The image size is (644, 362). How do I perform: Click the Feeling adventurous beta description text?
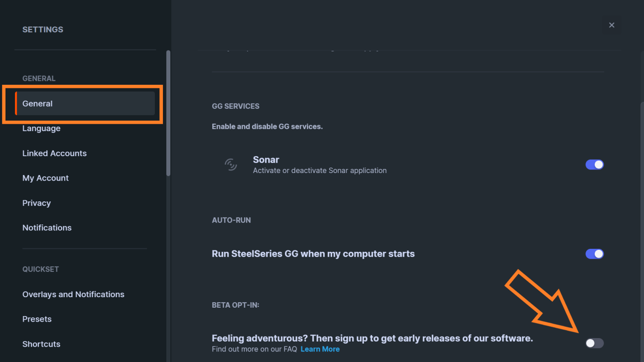click(372, 338)
